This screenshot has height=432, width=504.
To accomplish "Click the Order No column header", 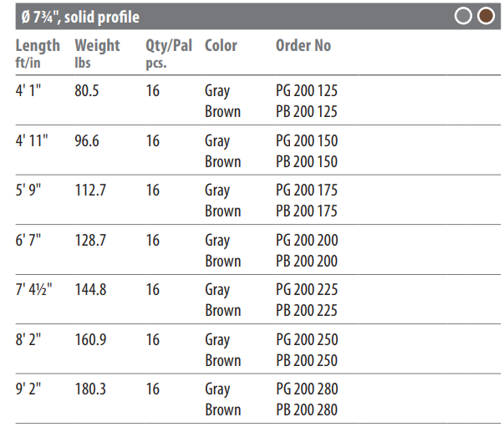I will tap(303, 45).
